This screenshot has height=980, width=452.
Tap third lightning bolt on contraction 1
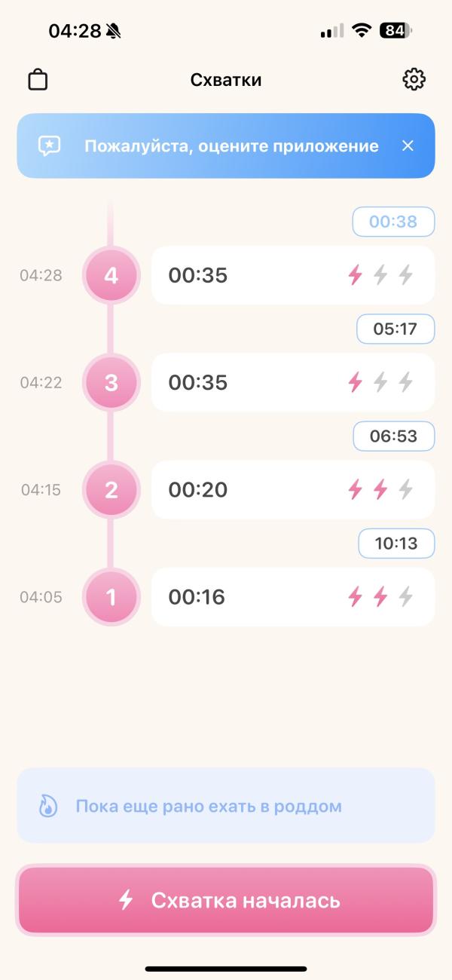click(406, 597)
